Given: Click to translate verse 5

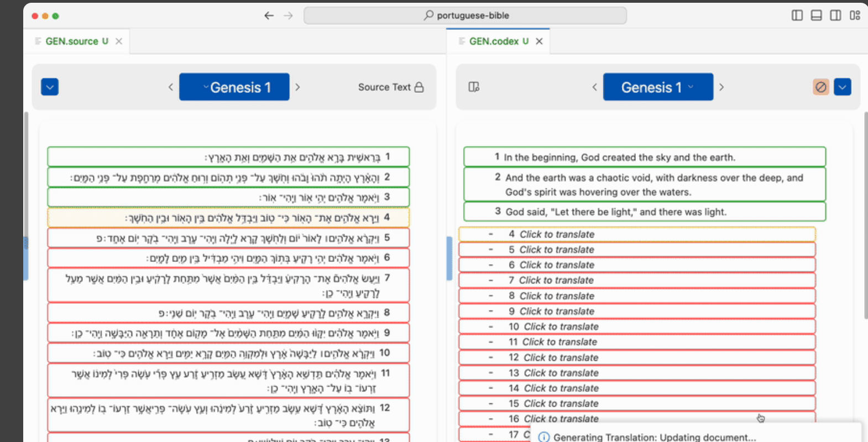Looking at the screenshot, I should [637, 250].
